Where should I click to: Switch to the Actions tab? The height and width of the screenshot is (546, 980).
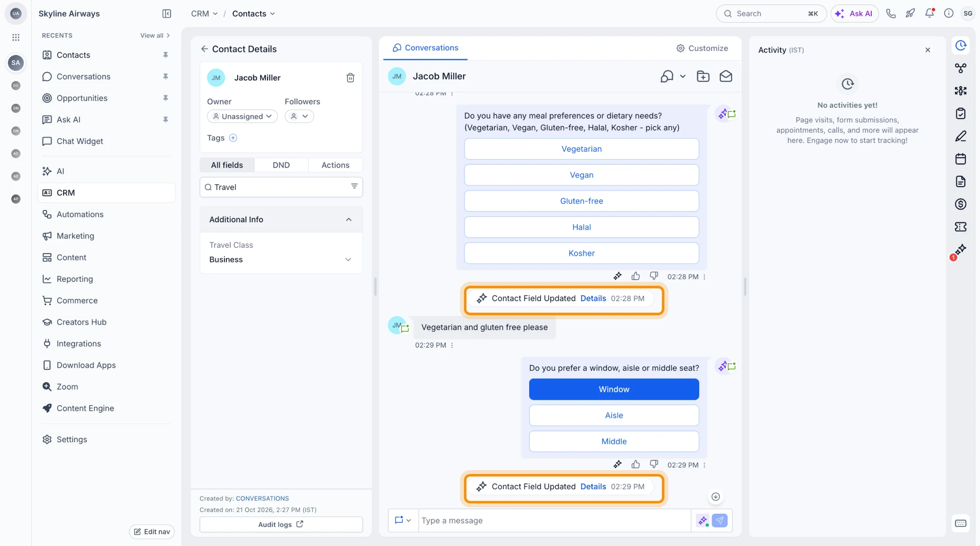pos(336,165)
